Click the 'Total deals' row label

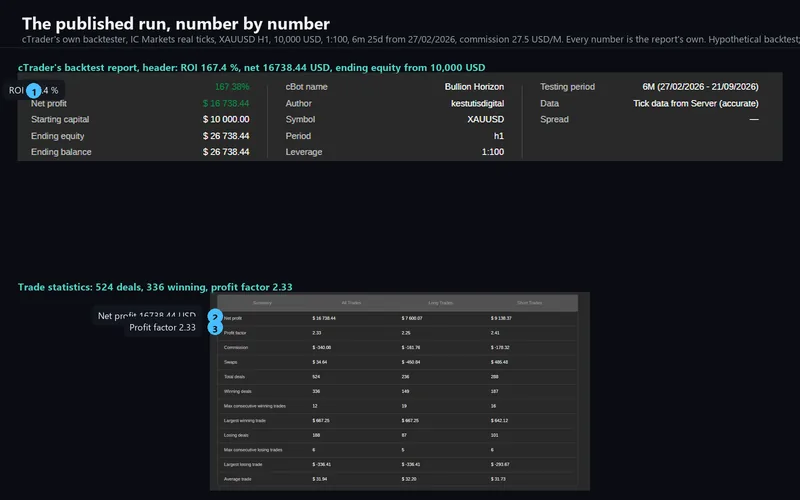point(234,377)
